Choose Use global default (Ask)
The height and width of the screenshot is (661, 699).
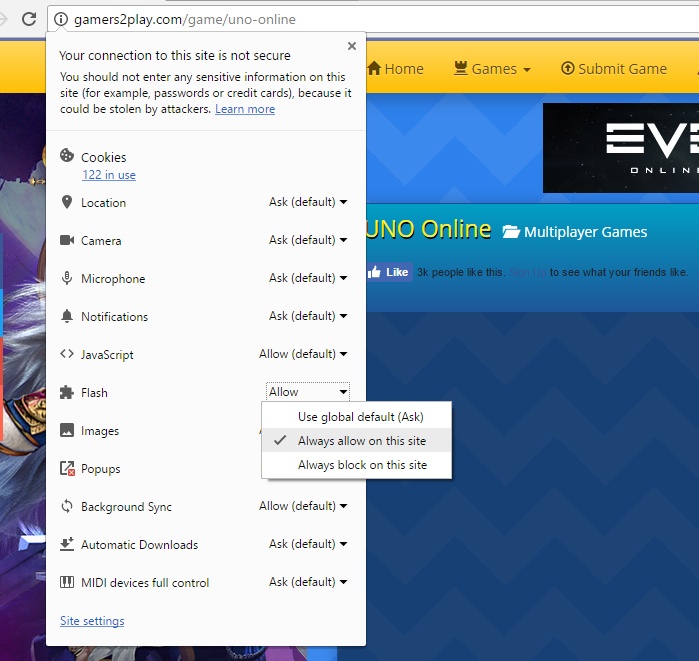tap(357, 417)
